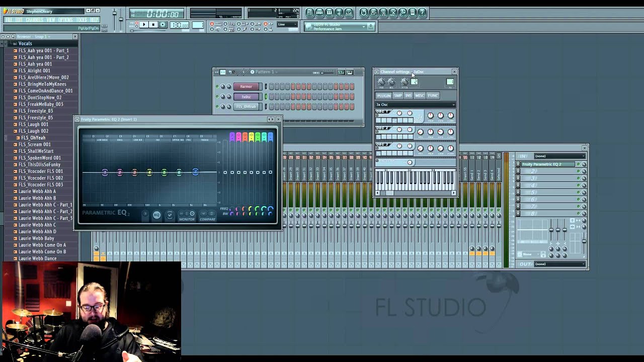Stop playback with the stop button
Viewport: 644px width, 362px height.
153,25
